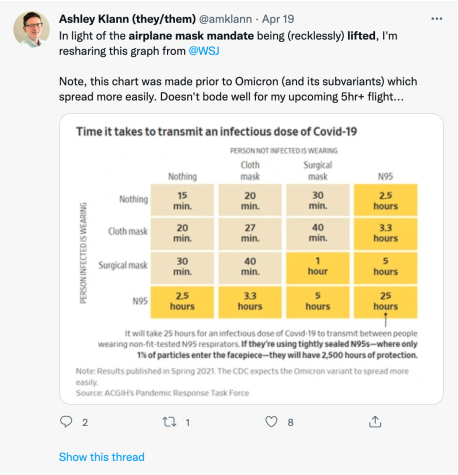Click the 1 hour surgical mask cell
This screenshot has height=475, width=458.
[318, 267]
